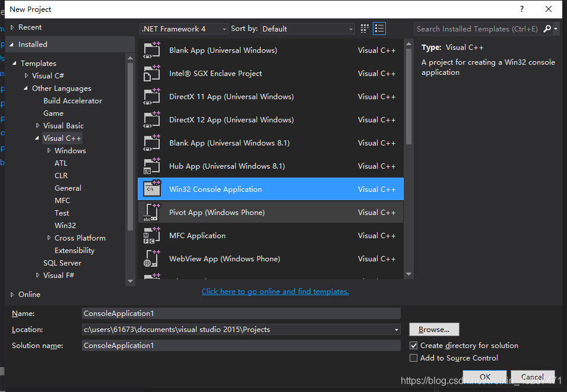The image size is (567, 392).
Task: Select Win32 in the templates tree
Action: (x=65, y=225)
